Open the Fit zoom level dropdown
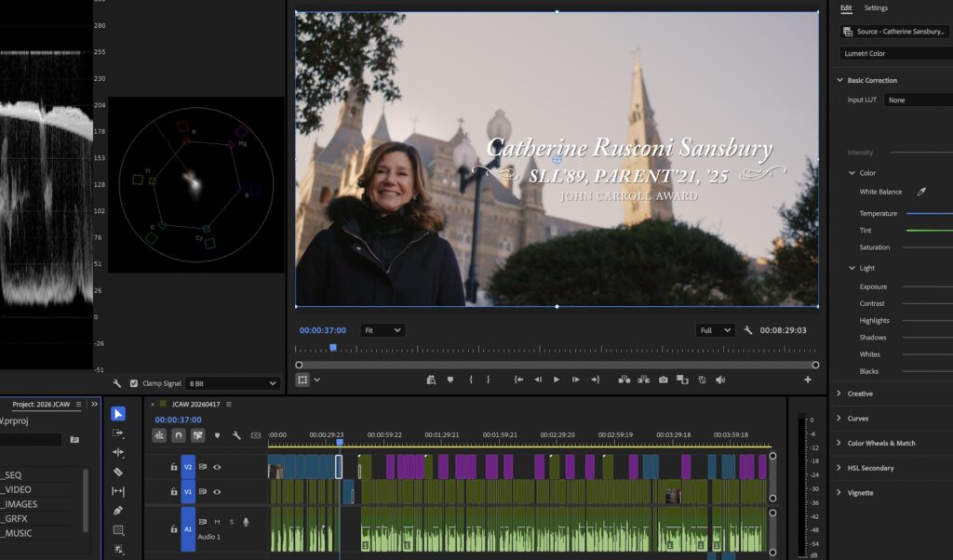 pos(383,330)
